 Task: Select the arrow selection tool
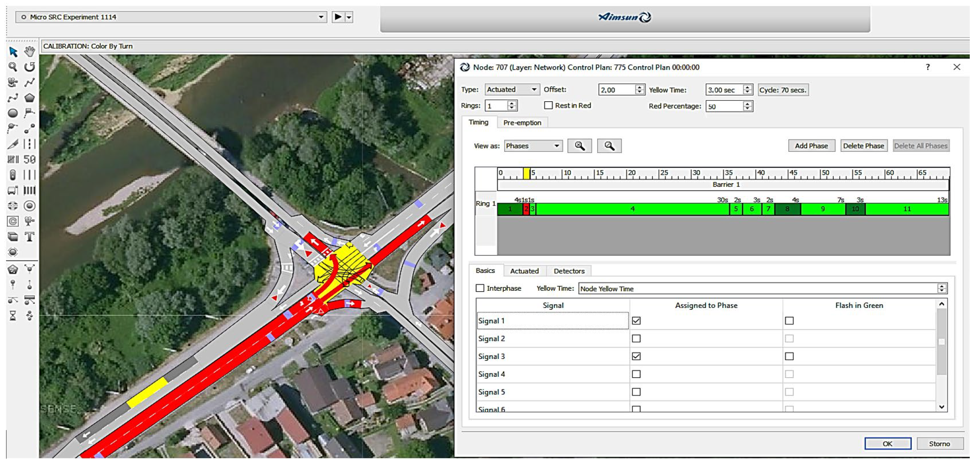(13, 52)
